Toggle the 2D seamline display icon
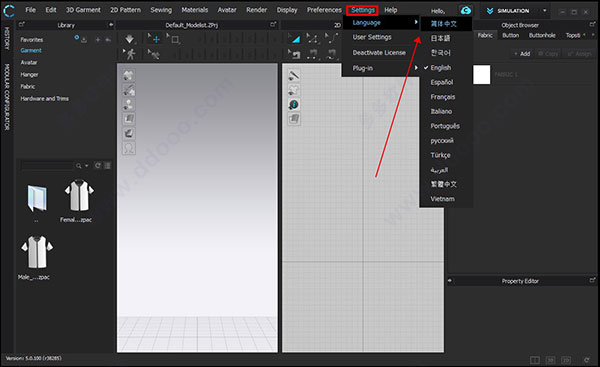The width and height of the screenshot is (600, 367). [x=294, y=75]
